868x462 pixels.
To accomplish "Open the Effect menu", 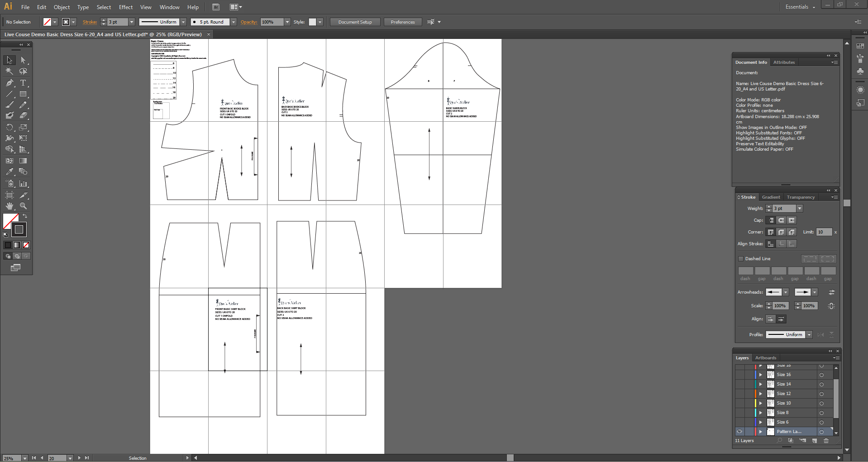I will pos(126,7).
